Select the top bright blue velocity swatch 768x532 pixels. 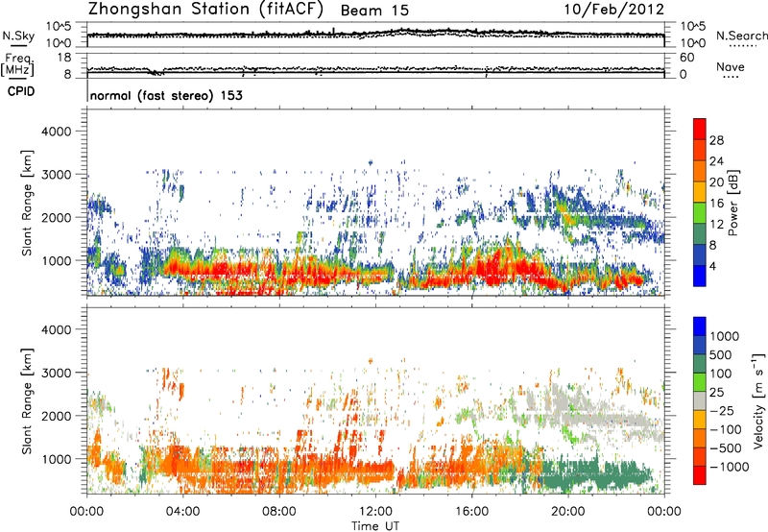click(x=700, y=326)
